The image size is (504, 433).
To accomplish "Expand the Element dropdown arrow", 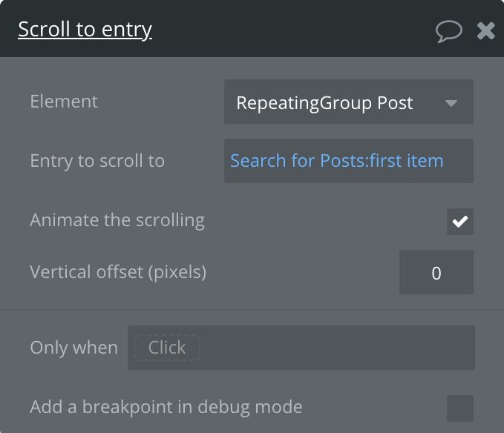I will (451, 103).
